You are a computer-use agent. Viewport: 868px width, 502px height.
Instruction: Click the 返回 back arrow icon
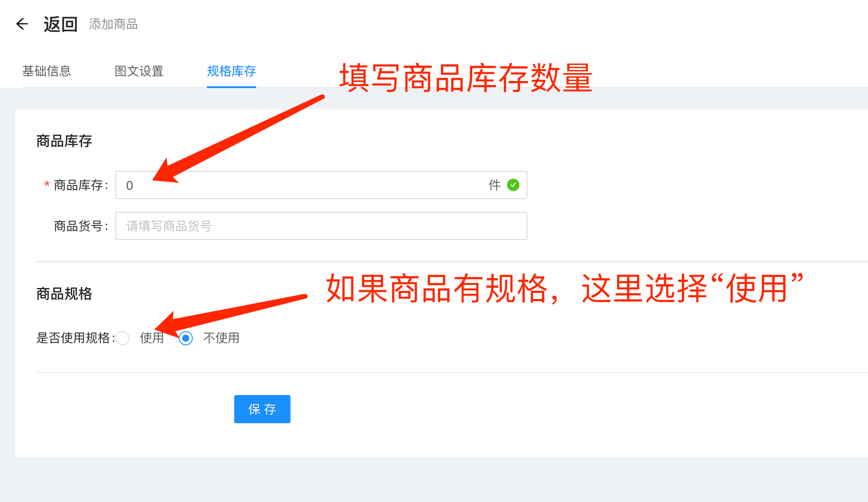[21, 23]
